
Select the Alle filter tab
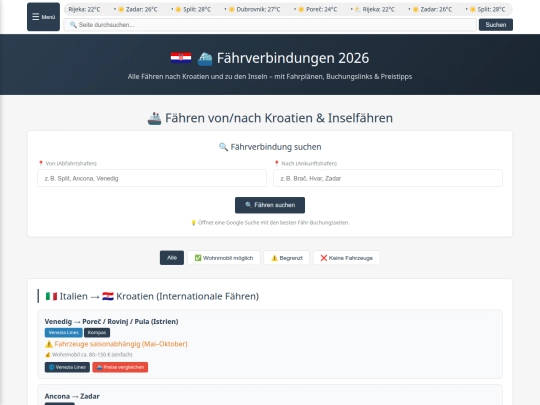coord(172,258)
